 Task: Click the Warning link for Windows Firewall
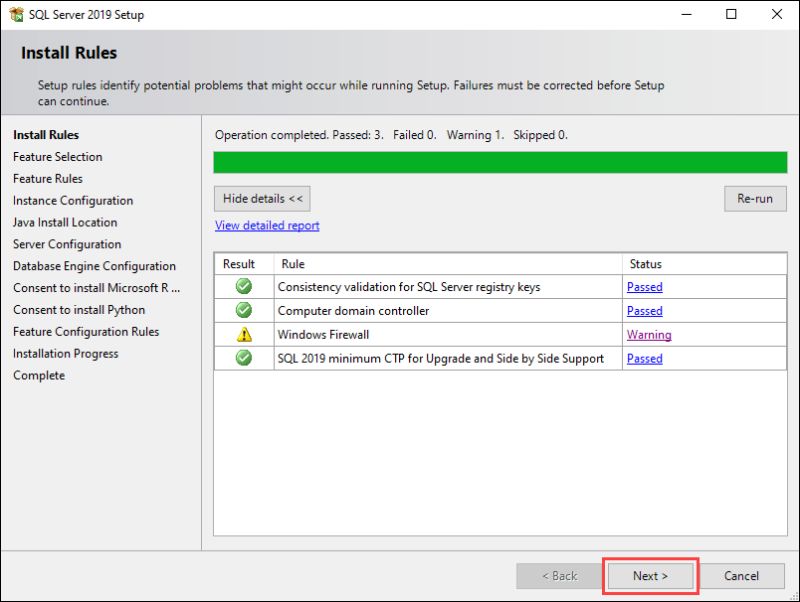click(648, 335)
